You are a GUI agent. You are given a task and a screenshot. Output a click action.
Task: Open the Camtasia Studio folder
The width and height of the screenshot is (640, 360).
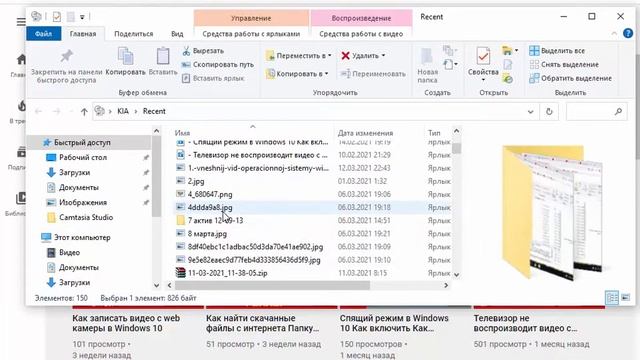[86, 218]
